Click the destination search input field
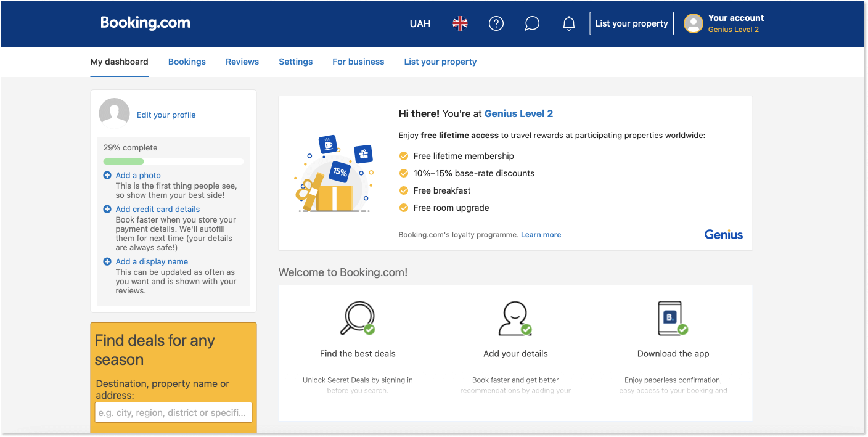The image size is (868, 437). pos(173,412)
